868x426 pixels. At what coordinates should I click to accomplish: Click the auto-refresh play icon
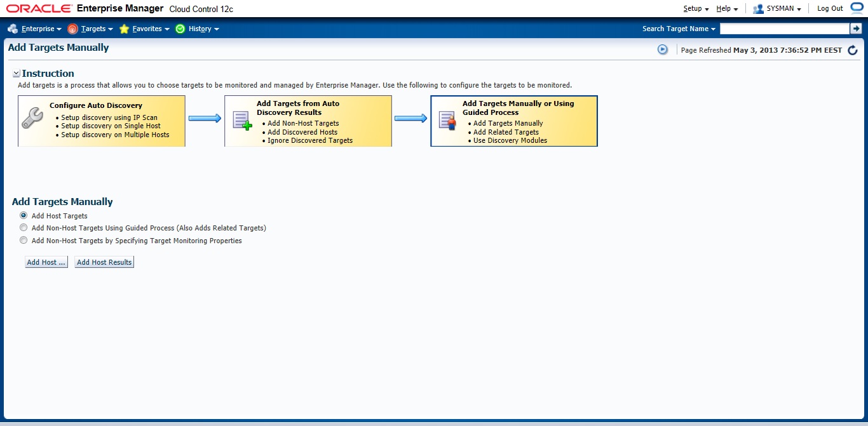click(x=663, y=50)
